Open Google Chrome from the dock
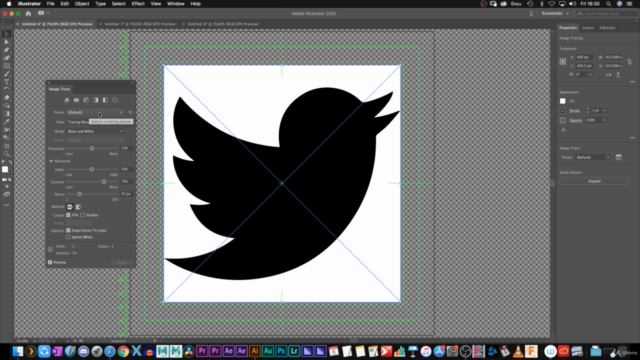 (x=123, y=351)
